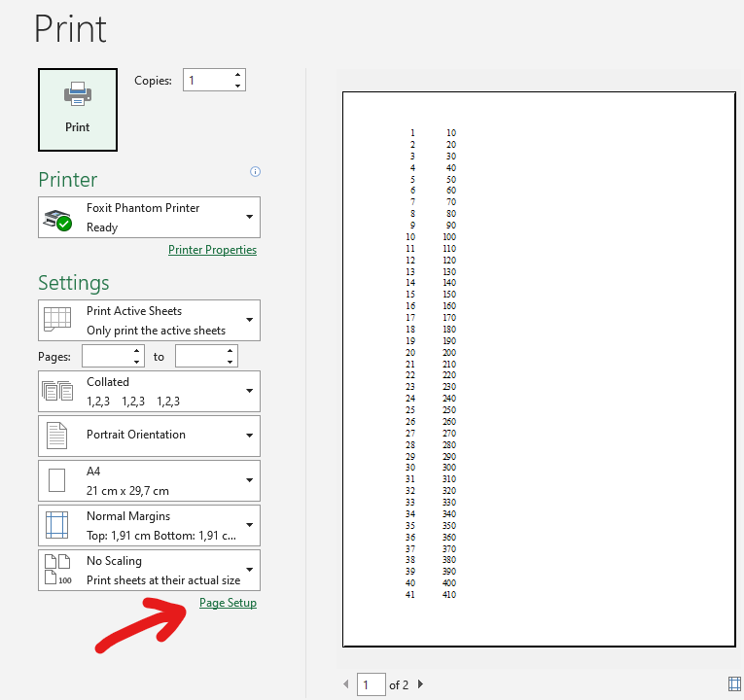This screenshot has width=744, height=700.
Task: Open the A4 paper size dropdown
Action: tap(149, 480)
